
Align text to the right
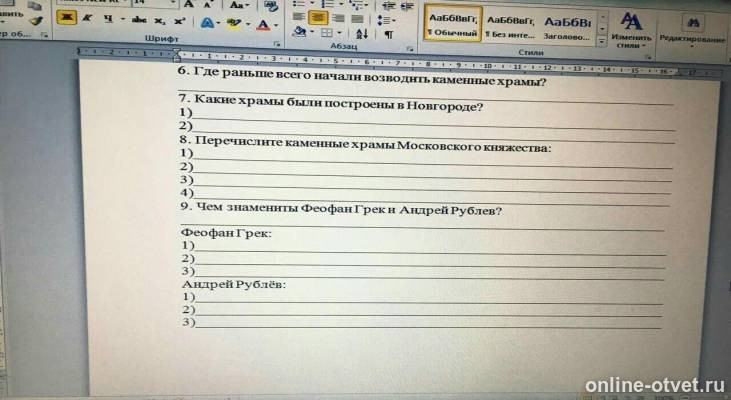pyautogui.click(x=338, y=19)
